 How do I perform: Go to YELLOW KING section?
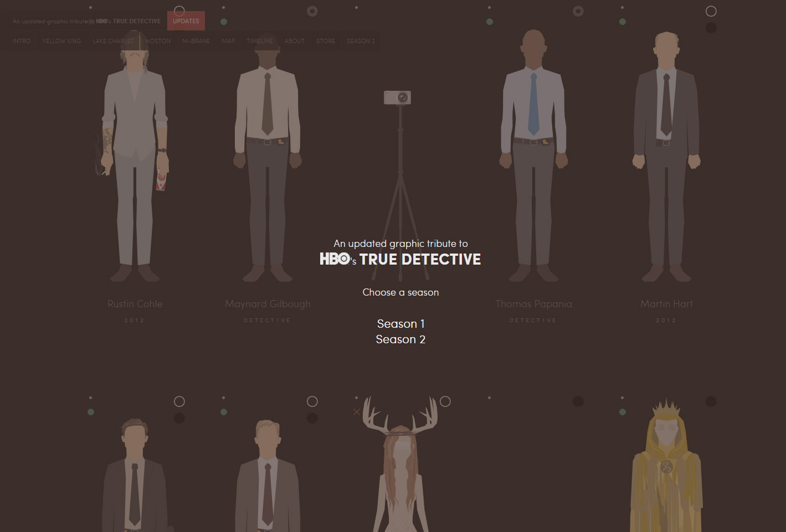pos(61,41)
